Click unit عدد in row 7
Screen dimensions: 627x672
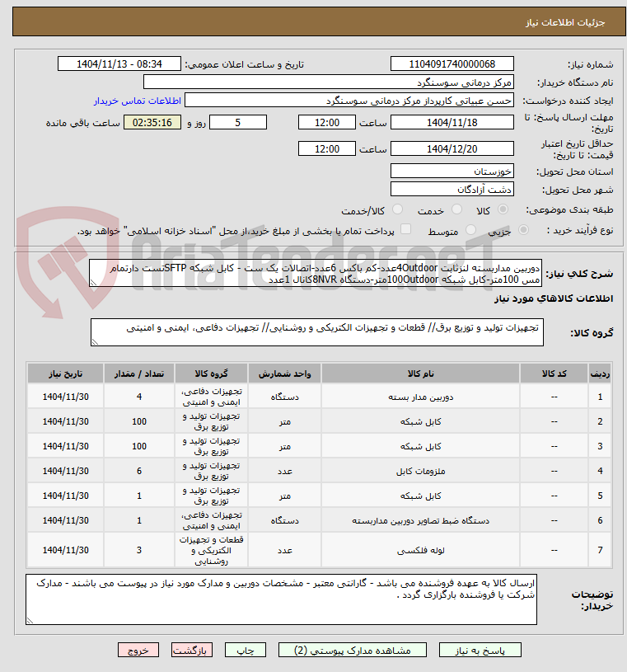pyautogui.click(x=284, y=550)
